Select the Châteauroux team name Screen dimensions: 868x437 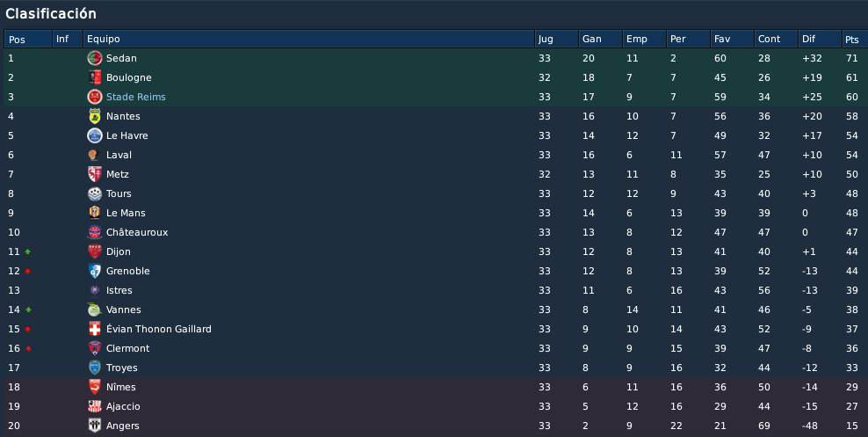click(137, 232)
